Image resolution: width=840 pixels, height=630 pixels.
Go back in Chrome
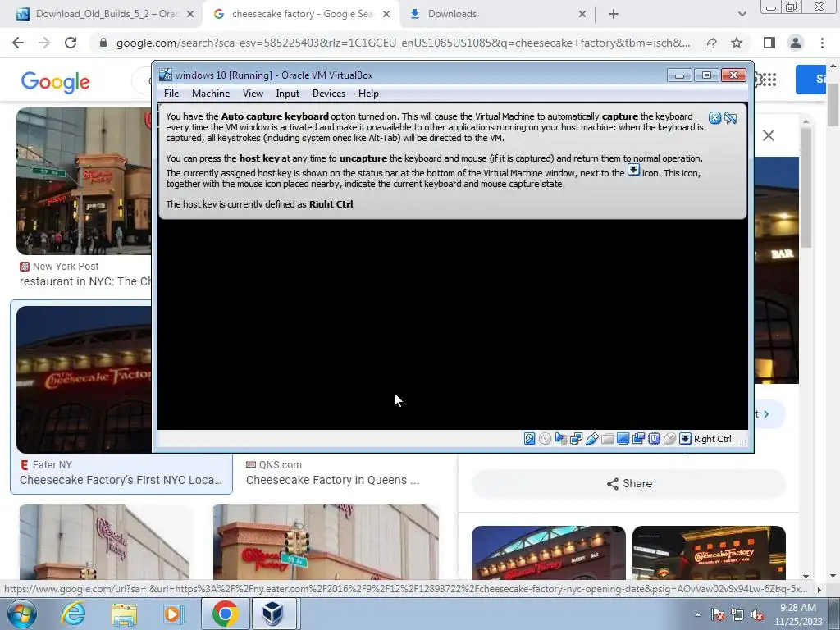pos(18,43)
